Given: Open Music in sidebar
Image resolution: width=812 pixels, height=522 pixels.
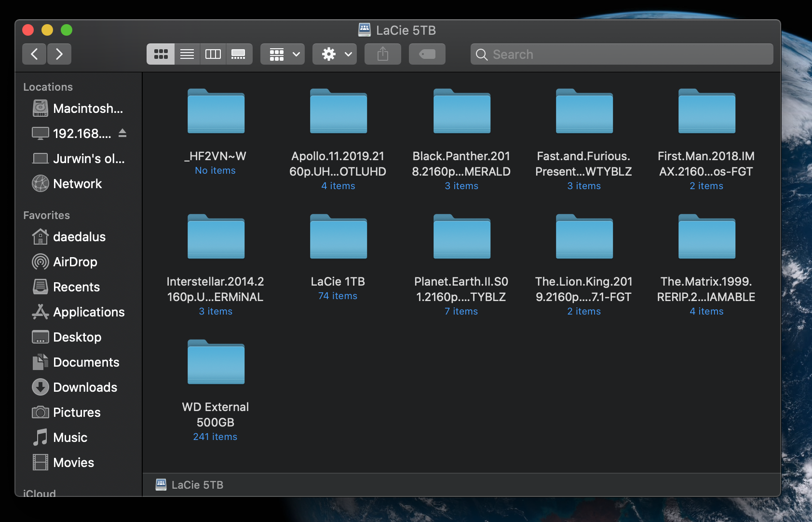Looking at the screenshot, I should 79,438.
